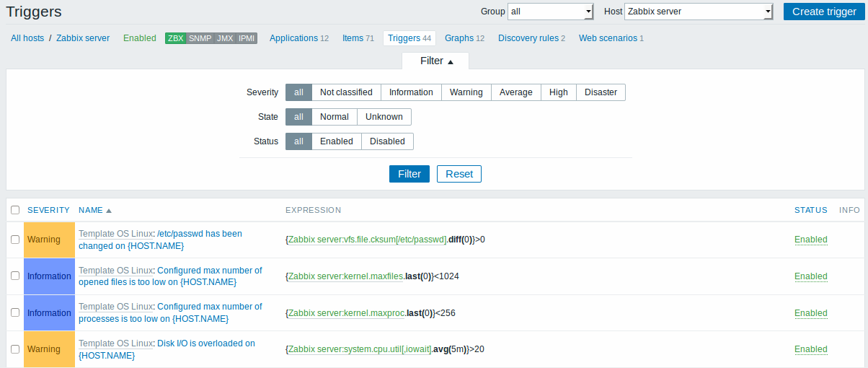Screen dimensions: 868x368
Task: Click the IPMI availability badge
Action: point(247,38)
